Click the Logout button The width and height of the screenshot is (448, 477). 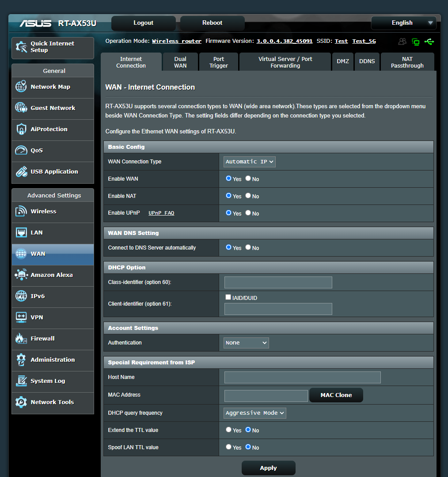click(143, 23)
